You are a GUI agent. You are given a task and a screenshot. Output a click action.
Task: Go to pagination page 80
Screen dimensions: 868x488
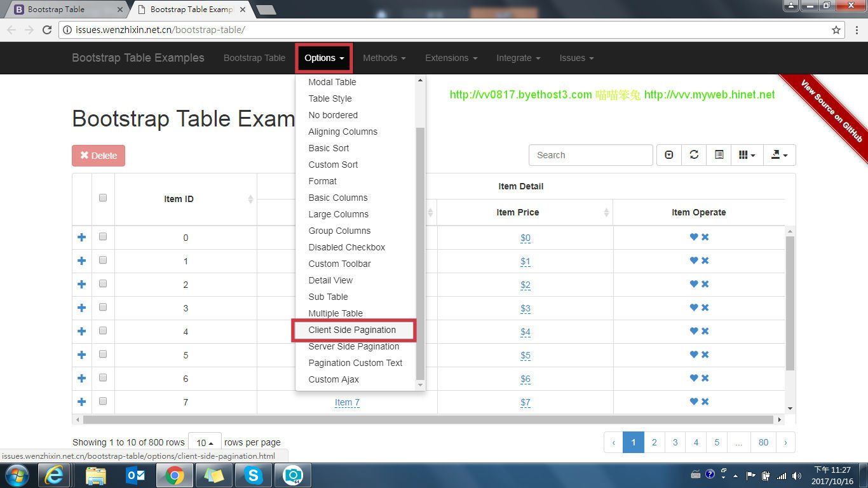tap(763, 442)
